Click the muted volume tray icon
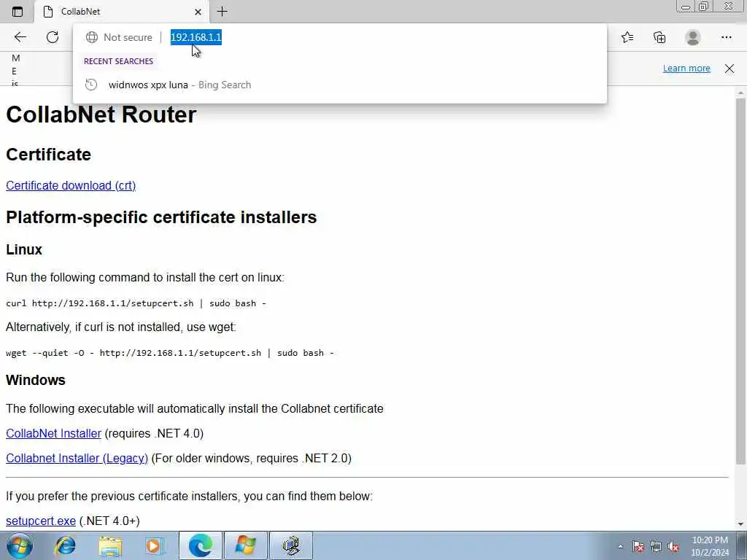 (673, 546)
